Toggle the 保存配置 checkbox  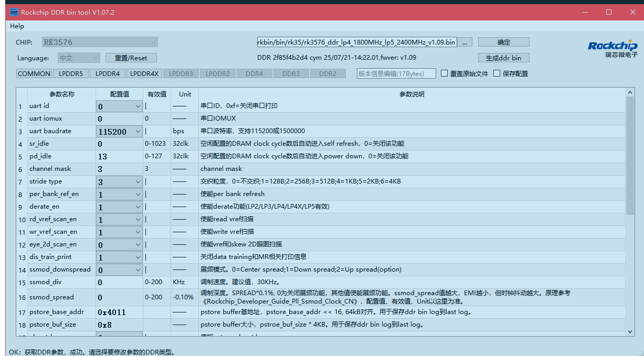(x=497, y=74)
